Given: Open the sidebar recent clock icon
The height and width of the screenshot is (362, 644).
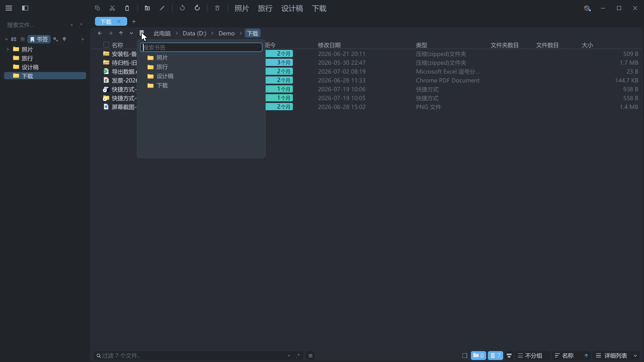Looking at the screenshot, I should click(x=23, y=39).
